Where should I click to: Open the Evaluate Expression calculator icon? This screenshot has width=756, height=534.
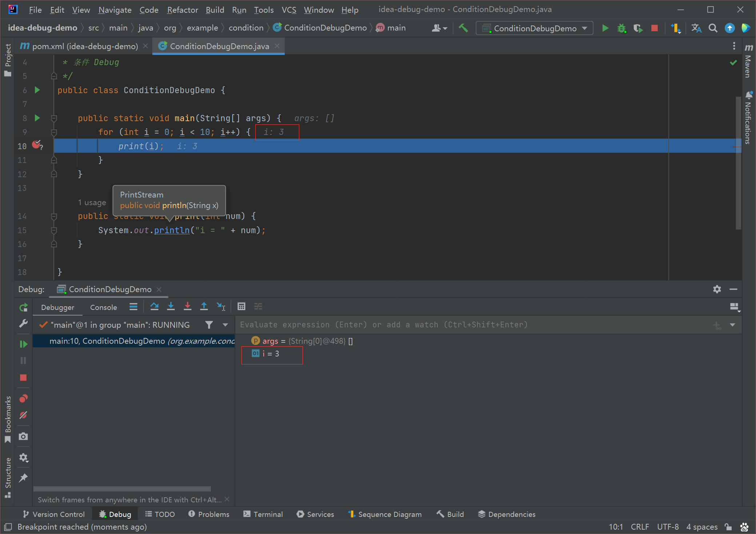click(x=241, y=306)
